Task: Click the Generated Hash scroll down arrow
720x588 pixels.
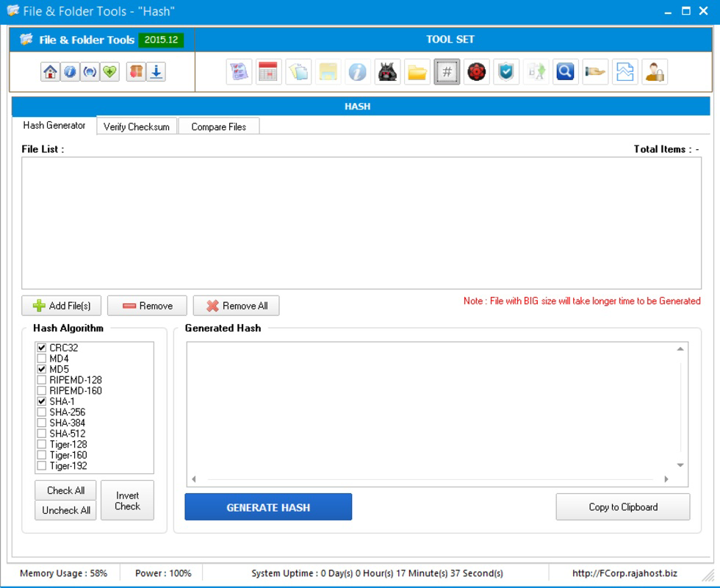Action: [x=680, y=465]
